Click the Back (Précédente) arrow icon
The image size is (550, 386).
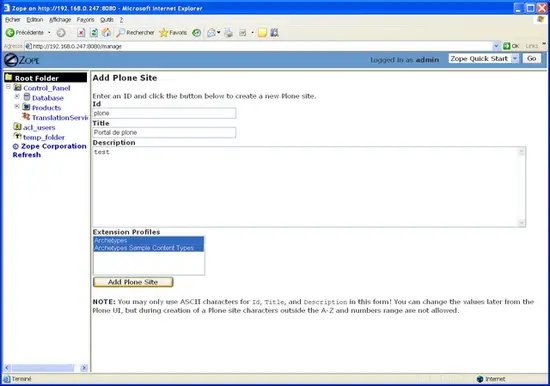(10, 33)
